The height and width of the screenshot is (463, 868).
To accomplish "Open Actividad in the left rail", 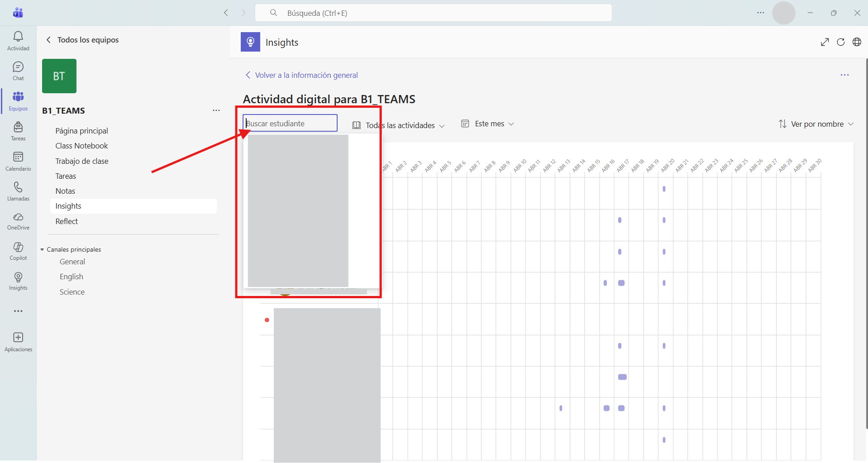I will coord(18,41).
